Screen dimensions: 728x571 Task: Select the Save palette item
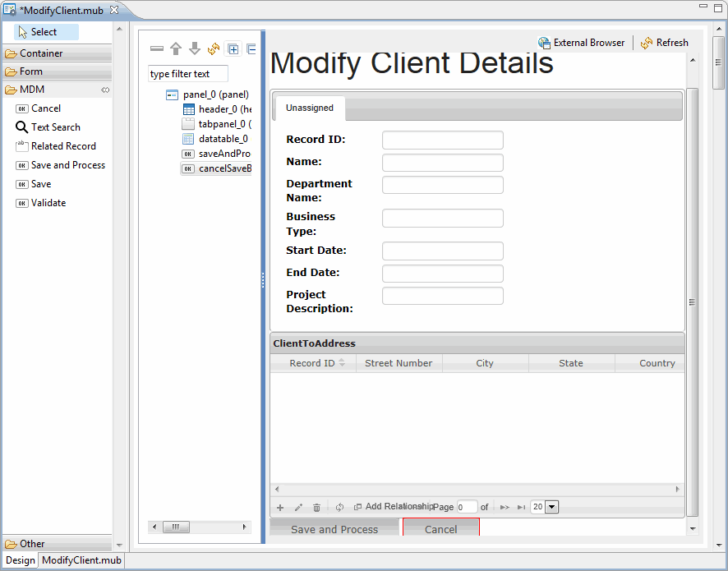pos(34,184)
